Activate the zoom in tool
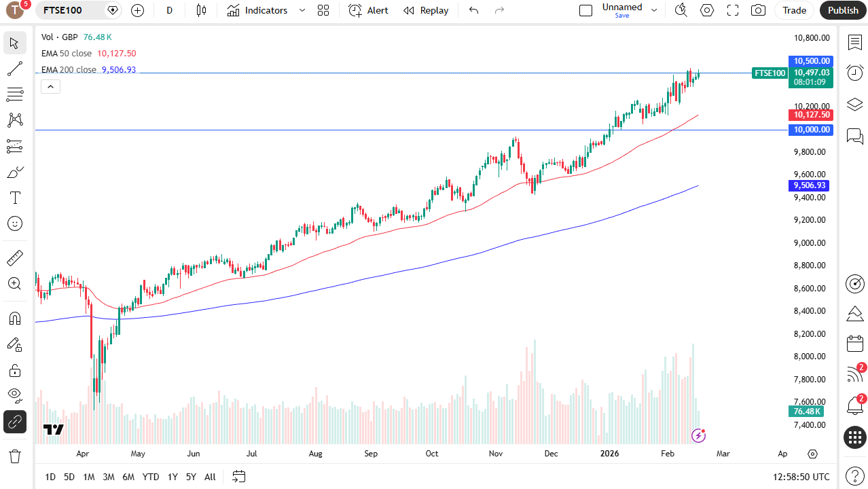This screenshot has width=868, height=489. pos(14,283)
